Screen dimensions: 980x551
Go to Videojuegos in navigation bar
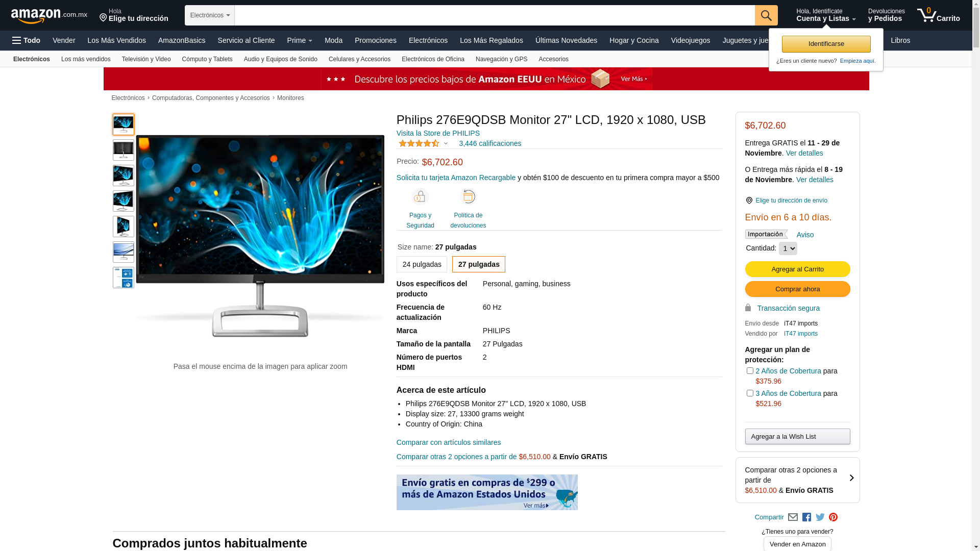click(690, 40)
